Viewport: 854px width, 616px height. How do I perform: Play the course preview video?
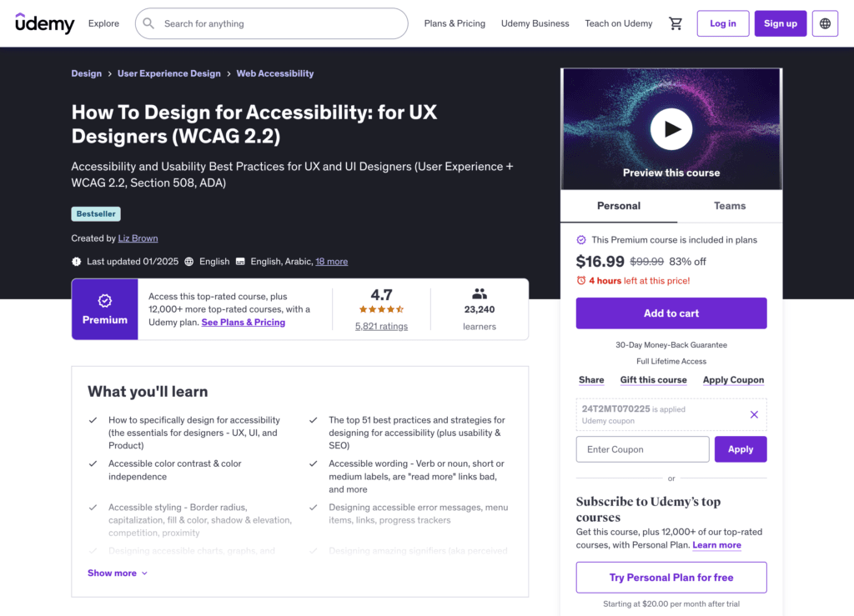(x=671, y=129)
